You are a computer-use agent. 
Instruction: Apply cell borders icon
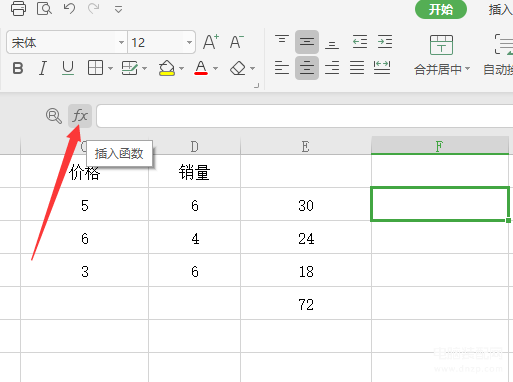point(95,68)
